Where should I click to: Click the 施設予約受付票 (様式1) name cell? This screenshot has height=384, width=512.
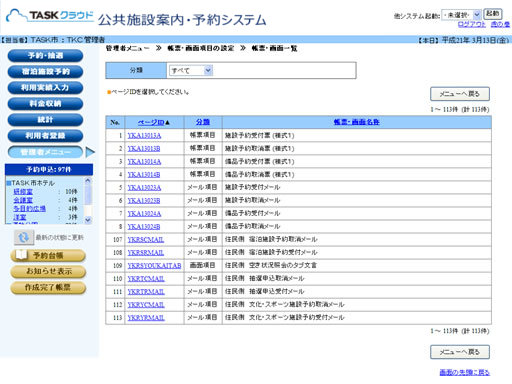click(x=357, y=135)
